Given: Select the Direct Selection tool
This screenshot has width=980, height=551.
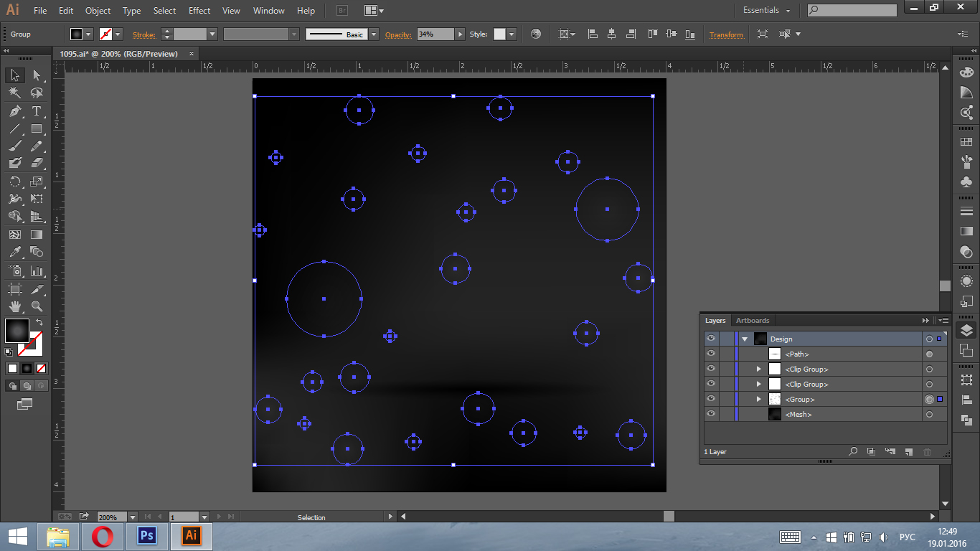Looking at the screenshot, I should point(37,75).
